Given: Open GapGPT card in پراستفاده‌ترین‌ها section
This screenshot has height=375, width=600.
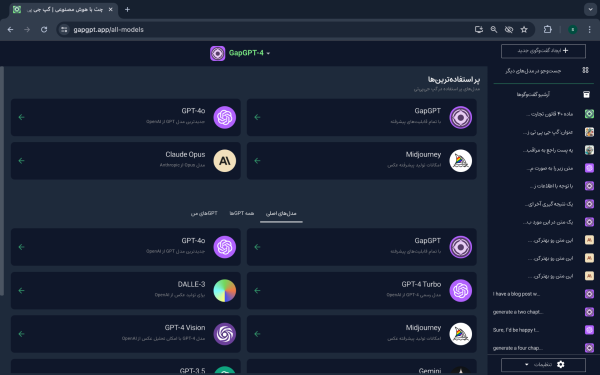Looking at the screenshot, I should (362, 117).
